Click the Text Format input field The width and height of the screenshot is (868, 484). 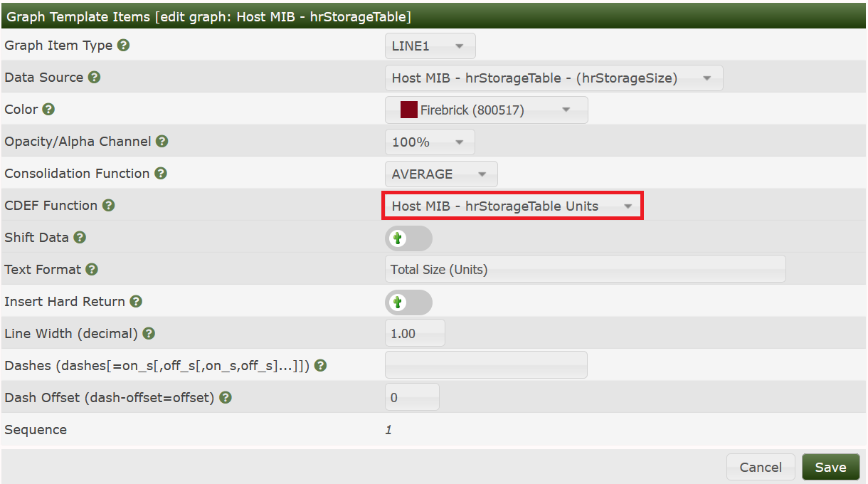point(584,270)
